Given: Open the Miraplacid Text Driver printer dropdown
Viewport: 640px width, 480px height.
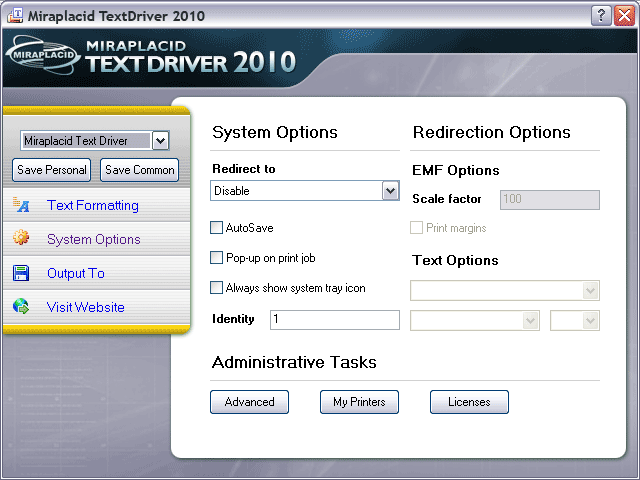Looking at the screenshot, I should coord(160,141).
